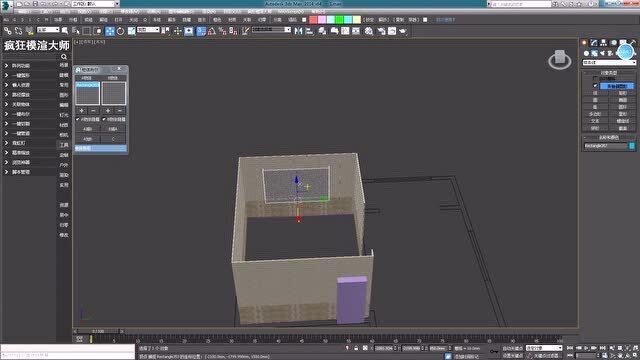This screenshot has height=360, width=640.
Task: Click the green color swatch in top toolbar
Action: 339,20
